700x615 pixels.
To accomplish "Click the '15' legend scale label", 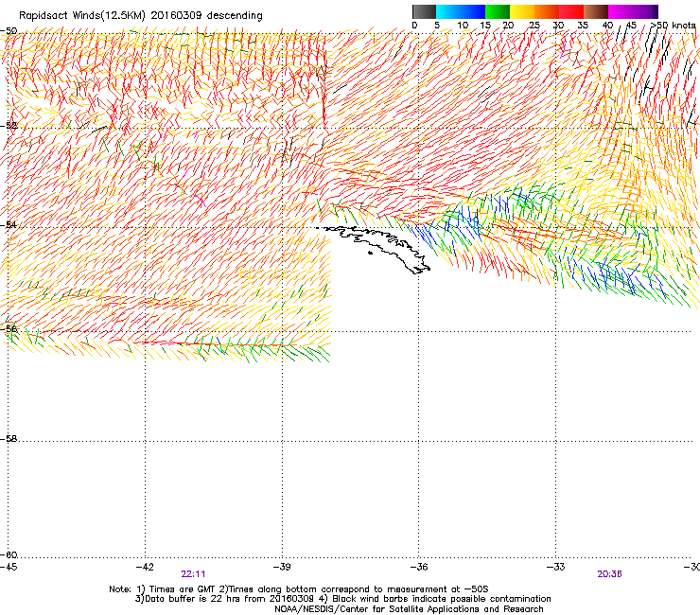I will [x=485, y=26].
